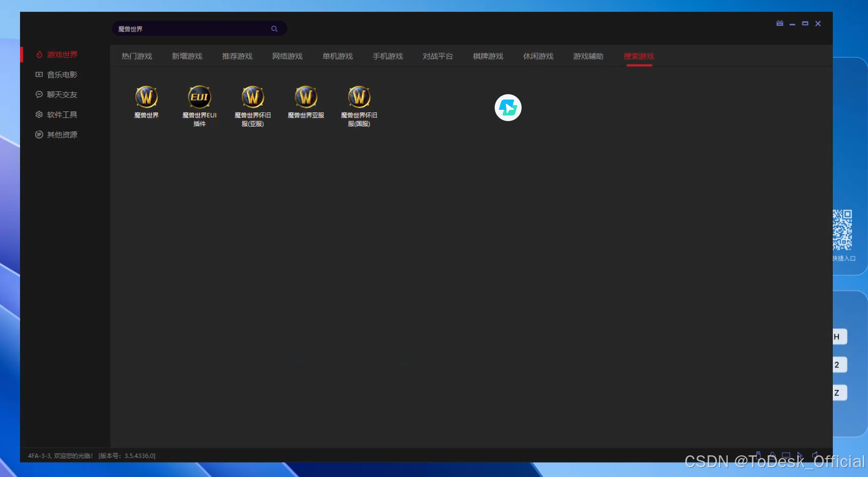Click the search magnifier icon
Image resolution: width=868 pixels, height=477 pixels.
click(x=274, y=29)
